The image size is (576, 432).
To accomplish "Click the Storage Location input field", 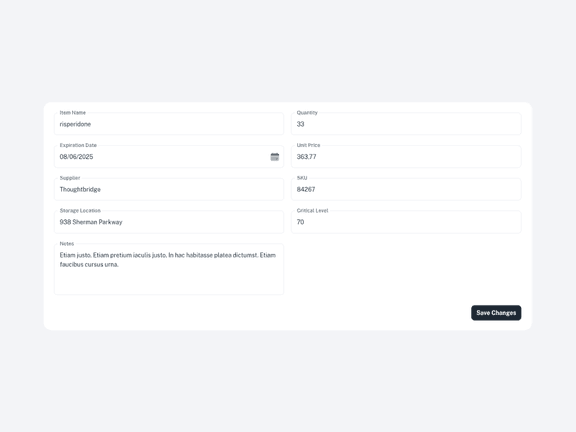I will (169, 222).
